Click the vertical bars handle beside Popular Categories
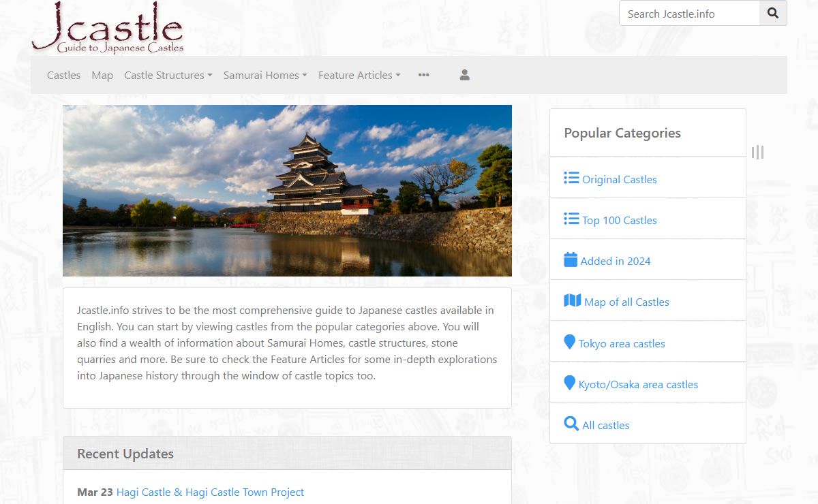The image size is (818, 504). [x=757, y=152]
